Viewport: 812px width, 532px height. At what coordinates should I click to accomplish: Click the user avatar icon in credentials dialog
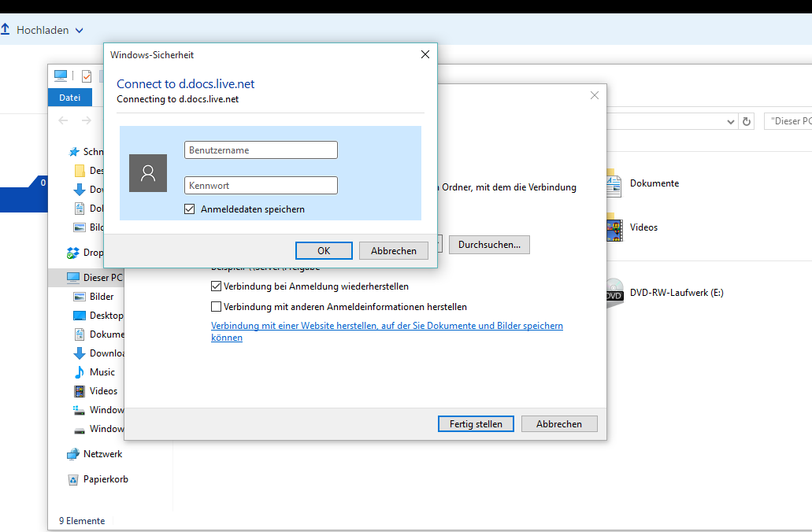pos(148,173)
